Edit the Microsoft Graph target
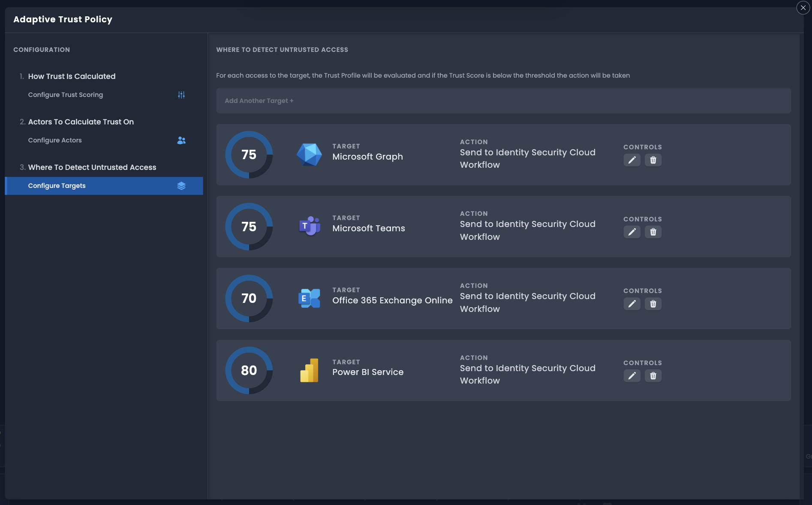This screenshot has width=812, height=505. 632,160
